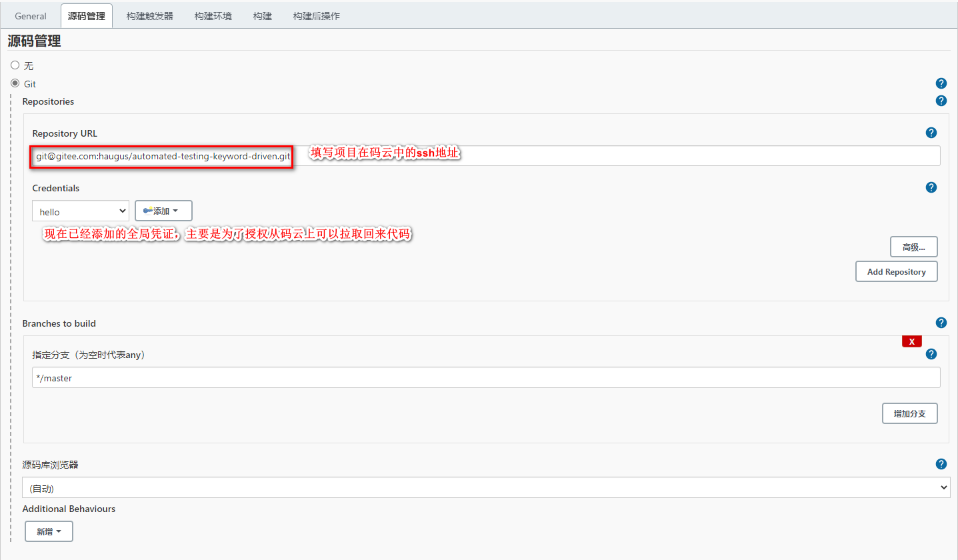Viewport: 958px width, 560px height.
Task: Click the Branches to build label
Action: click(59, 323)
